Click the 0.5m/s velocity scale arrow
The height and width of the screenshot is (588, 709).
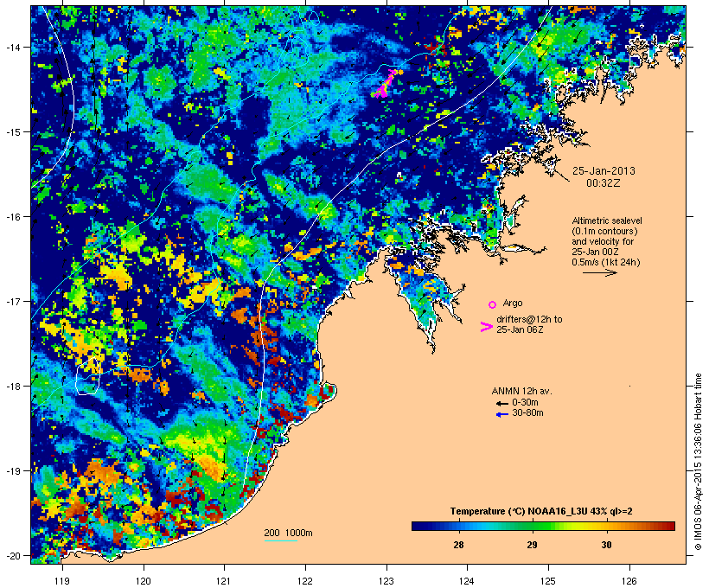[599, 272]
